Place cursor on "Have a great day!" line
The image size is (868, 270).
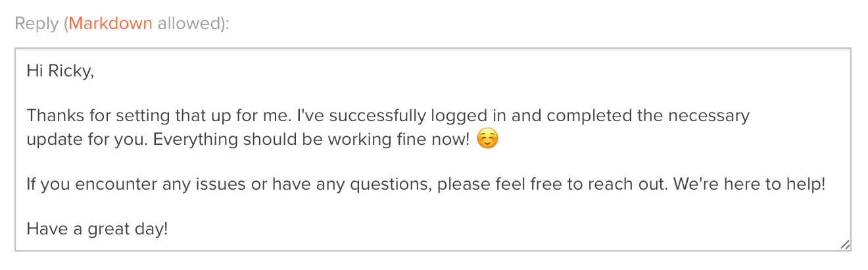click(97, 230)
